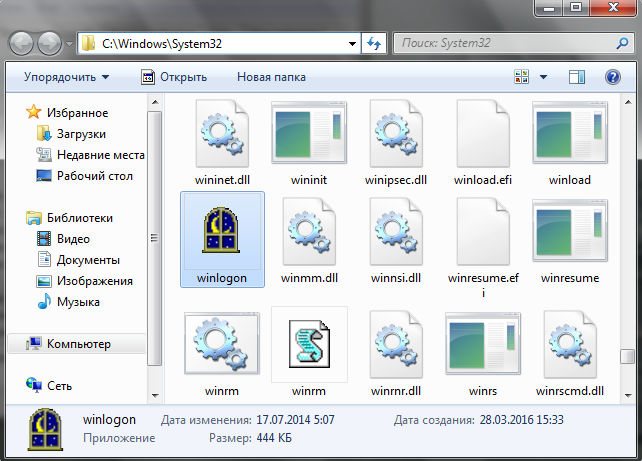Click the change view icon
The height and width of the screenshot is (461, 642).
(x=522, y=77)
